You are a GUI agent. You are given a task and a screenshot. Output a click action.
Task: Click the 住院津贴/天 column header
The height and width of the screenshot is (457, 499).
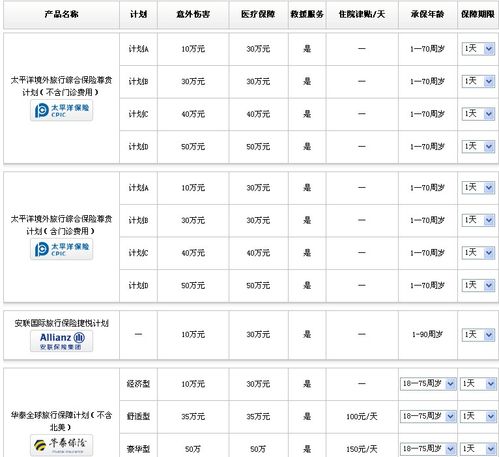[362, 14]
